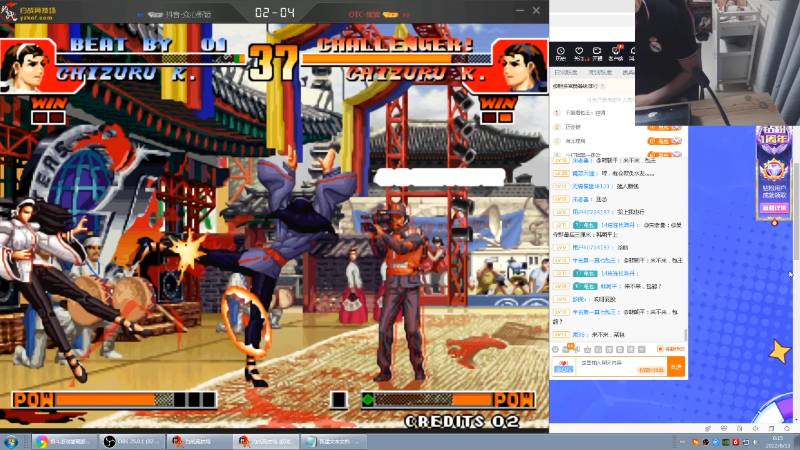
Task: Click the start-broadcast camera icon
Action: pyautogui.click(x=597, y=53)
